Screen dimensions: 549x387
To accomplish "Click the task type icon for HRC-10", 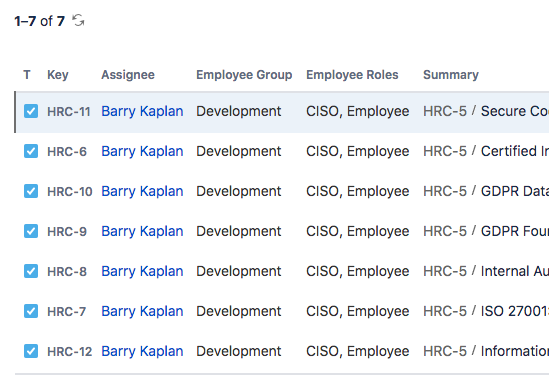I will 31,191.
